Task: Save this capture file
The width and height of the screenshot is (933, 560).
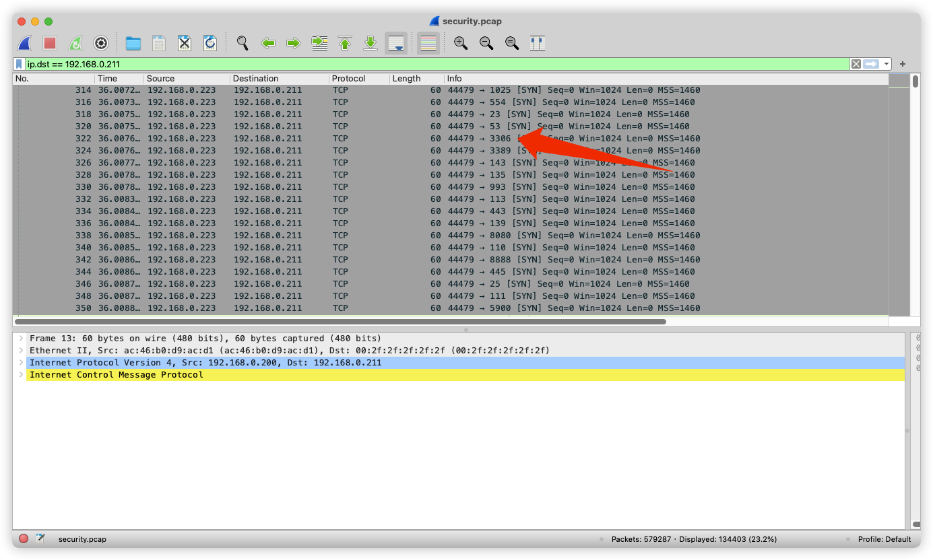Action: tap(159, 43)
